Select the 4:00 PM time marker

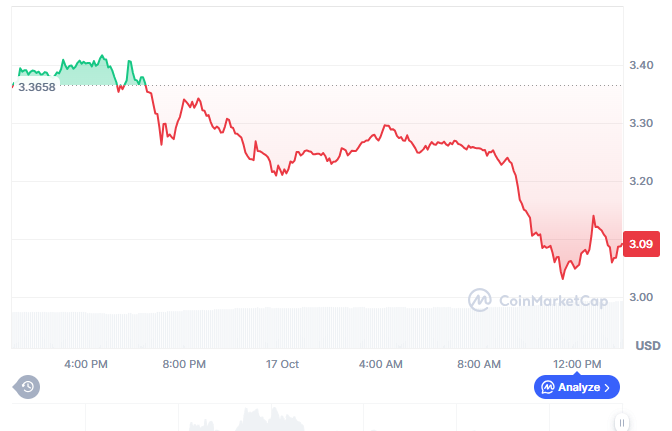click(85, 364)
